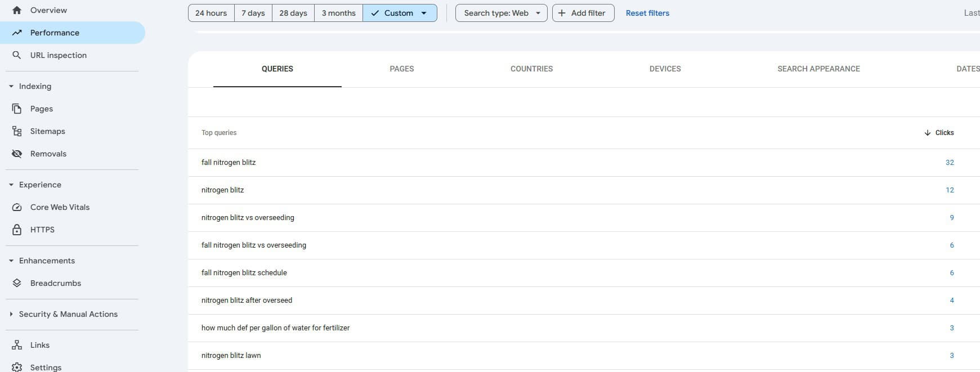Click the 'Indexing' section label
This screenshot has height=372, width=980.
click(35, 86)
